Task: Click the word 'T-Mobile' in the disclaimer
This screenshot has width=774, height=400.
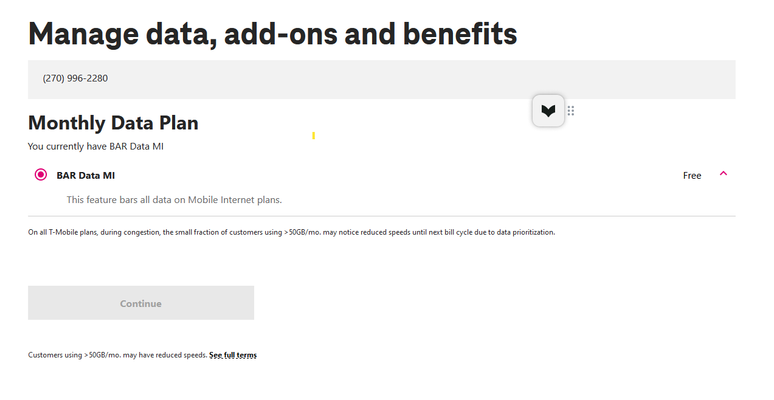Action: coord(62,232)
